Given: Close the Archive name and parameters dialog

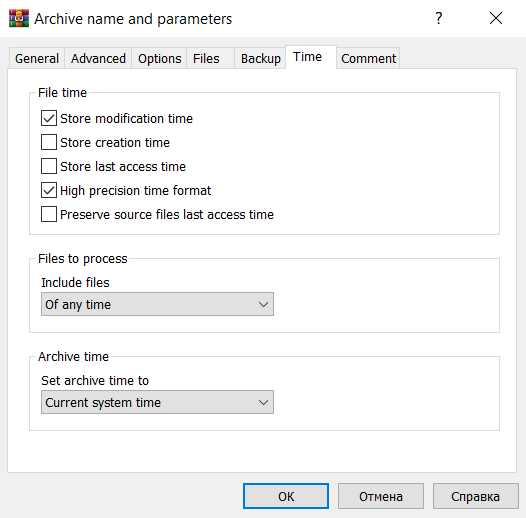Looking at the screenshot, I should tap(495, 18).
